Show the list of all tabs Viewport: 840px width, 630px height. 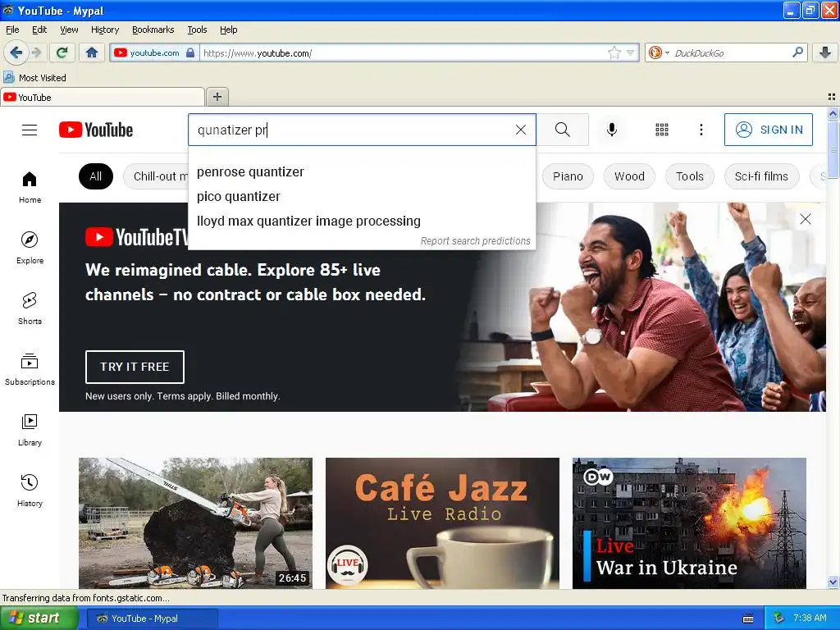click(832, 97)
